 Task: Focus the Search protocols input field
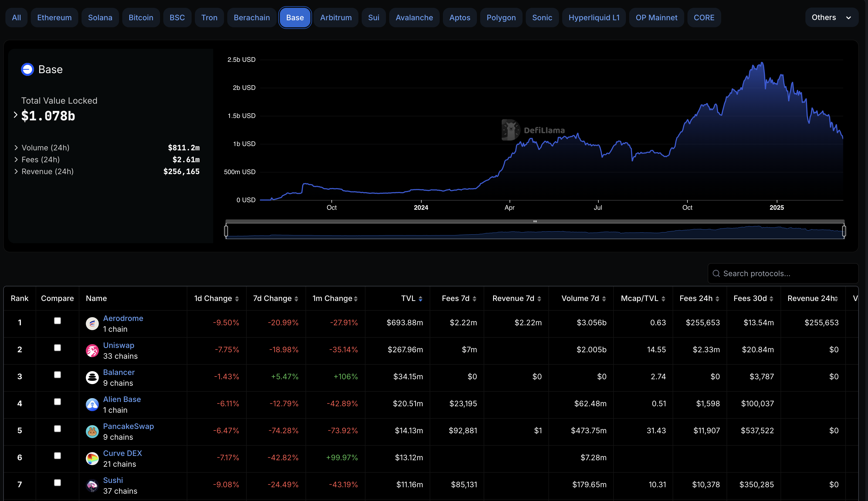pyautogui.click(x=783, y=273)
